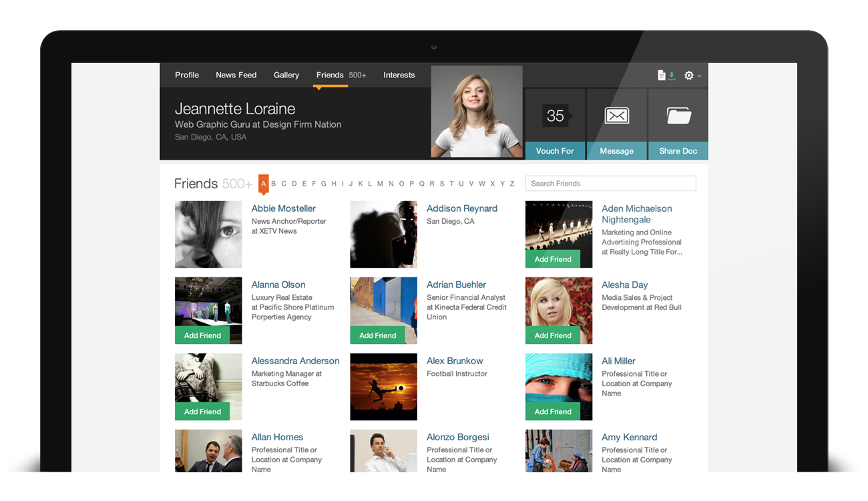Filter friends by letter C
Image resolution: width=868 pixels, height=501 pixels.
284,184
